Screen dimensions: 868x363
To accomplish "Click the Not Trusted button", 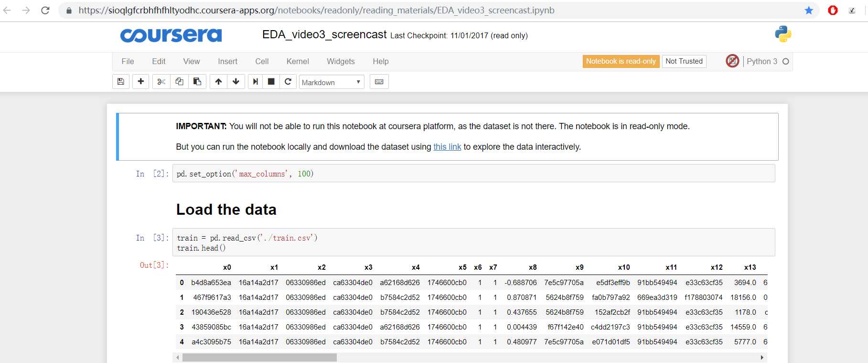I will (x=684, y=61).
